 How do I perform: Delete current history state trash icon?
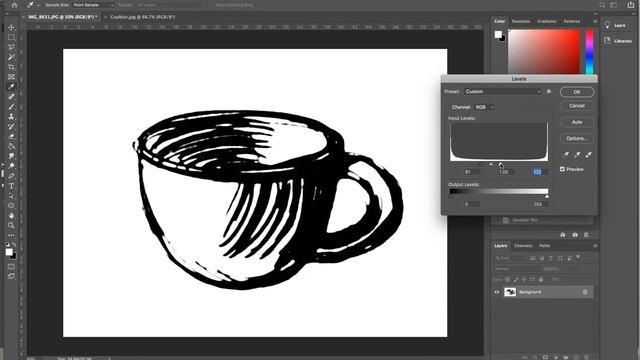click(x=586, y=235)
